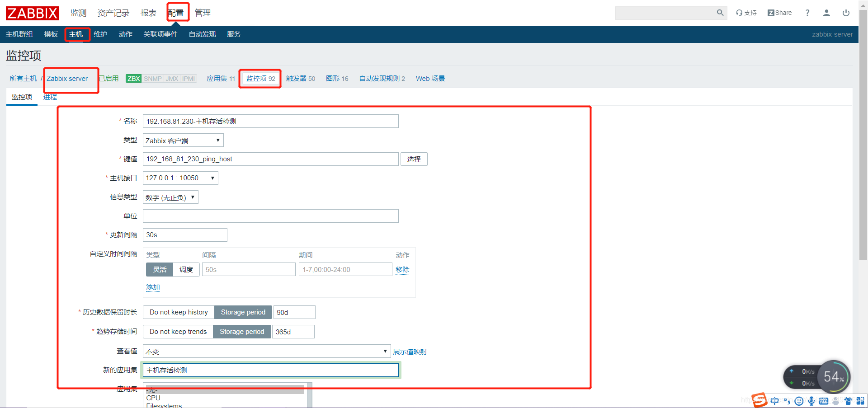Click the greyed Sogou account figure icon

click(x=835, y=401)
